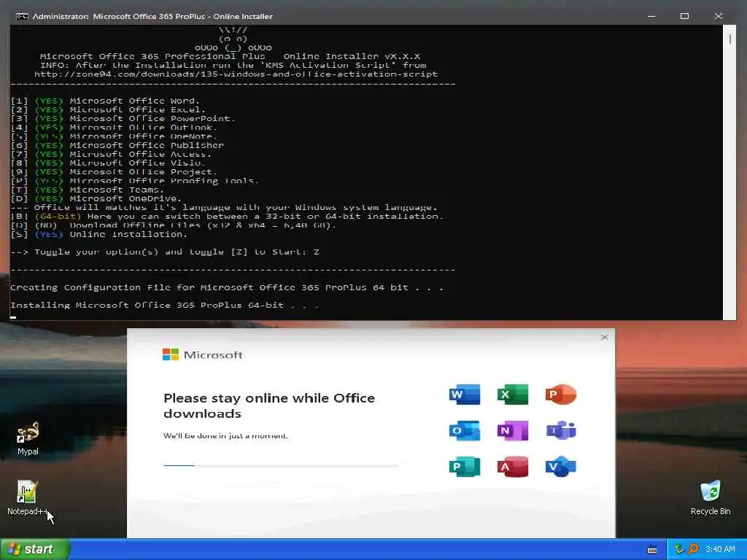Click the console window vertical scrollbar
Viewport: 747px width, 560px height.
pyautogui.click(x=729, y=172)
